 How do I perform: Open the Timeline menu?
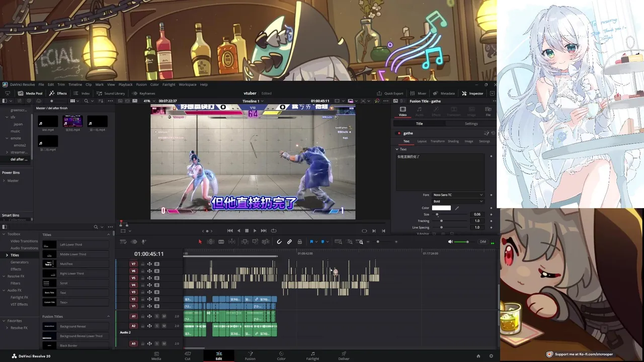75,84
